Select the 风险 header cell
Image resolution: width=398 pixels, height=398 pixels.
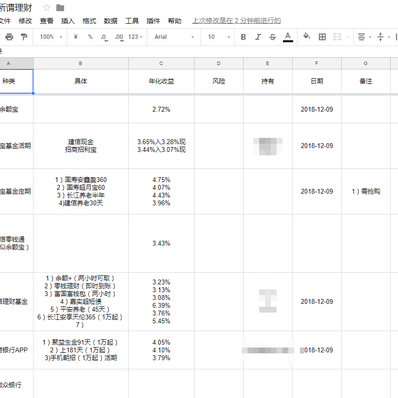tap(219, 81)
